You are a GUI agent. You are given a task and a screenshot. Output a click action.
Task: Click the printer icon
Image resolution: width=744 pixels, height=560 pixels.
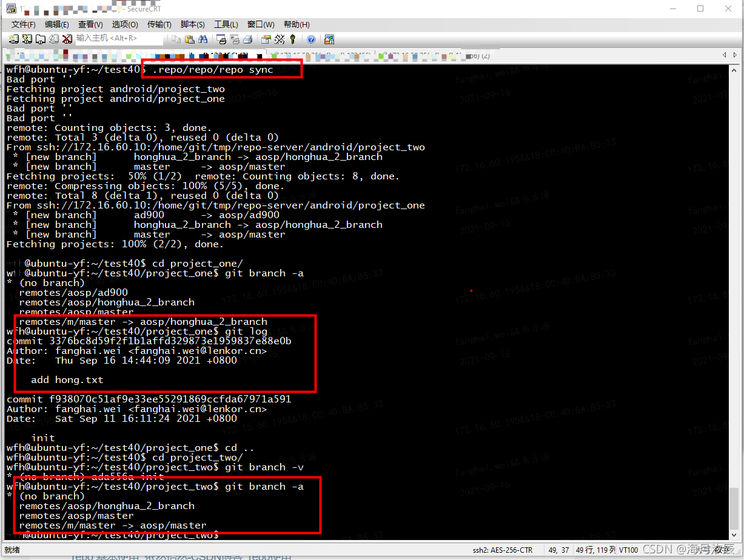(248, 39)
